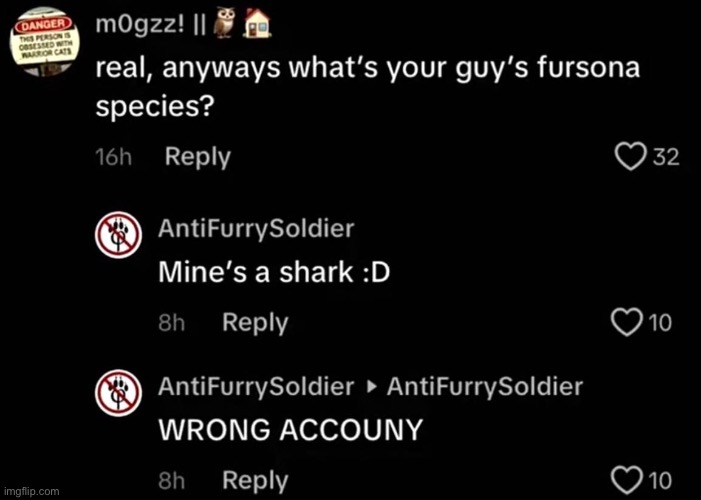Select the "WRONG ACCOUNY" comment text
The width and height of the screenshot is (701, 500).
click(290, 431)
